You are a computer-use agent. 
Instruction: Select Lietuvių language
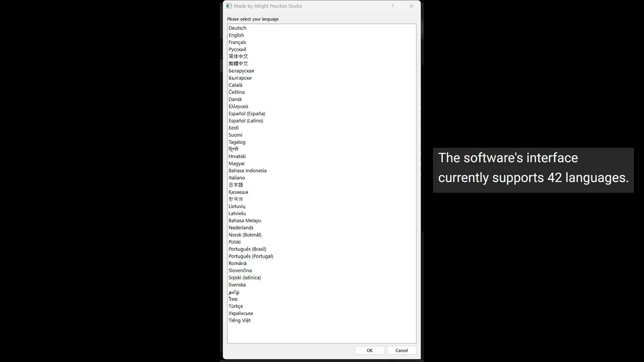point(237,206)
